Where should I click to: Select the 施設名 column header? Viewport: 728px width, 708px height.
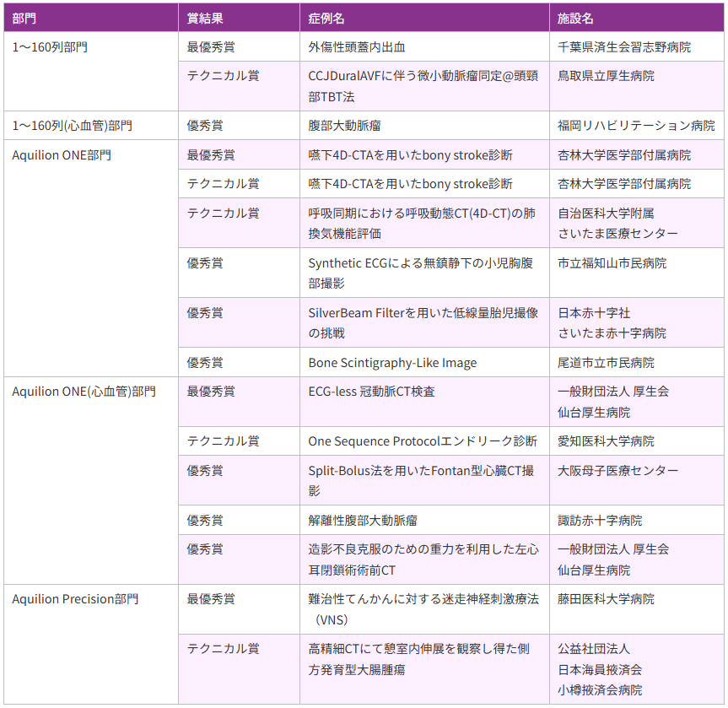tap(575, 18)
